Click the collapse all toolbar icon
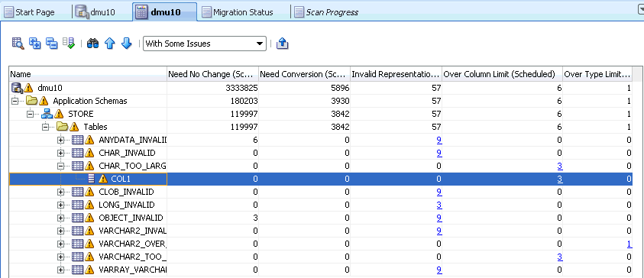The height and width of the screenshot is (278, 644). click(52, 43)
